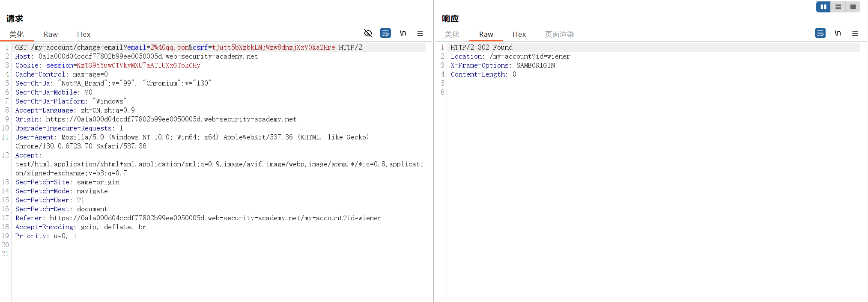
Task: Switch to top-bottom split layout icon
Action: [x=838, y=7]
